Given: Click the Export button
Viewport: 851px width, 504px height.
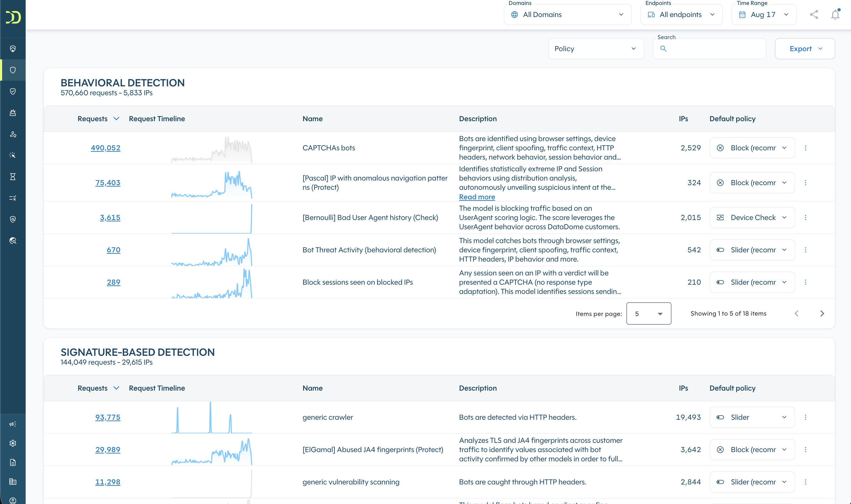Looking at the screenshot, I should click(x=805, y=49).
